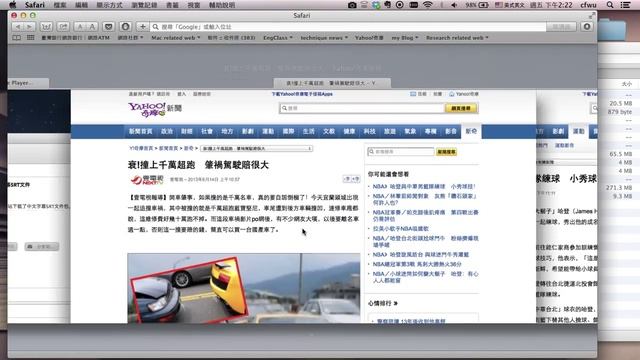Open the 書籤 menu
Viewport: 640px width, 360px height.
click(x=172, y=5)
